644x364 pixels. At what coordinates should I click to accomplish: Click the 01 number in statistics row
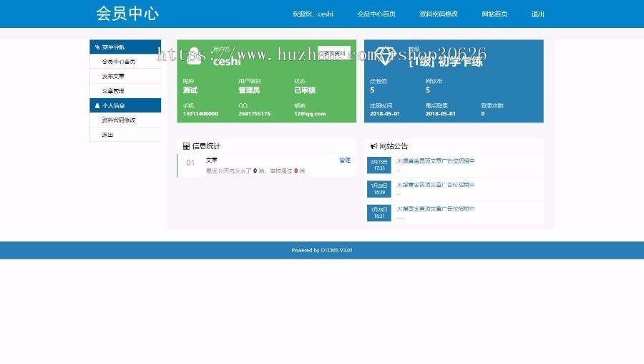(190, 163)
